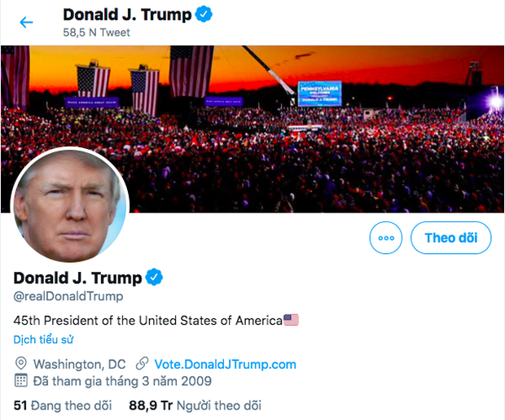Click the verified badge in the top header
This screenshot has width=505, height=420.
[x=204, y=15]
